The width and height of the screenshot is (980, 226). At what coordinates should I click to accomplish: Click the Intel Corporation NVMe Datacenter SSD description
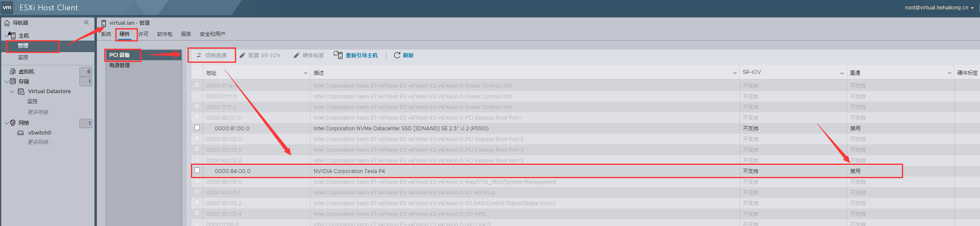[x=401, y=128]
